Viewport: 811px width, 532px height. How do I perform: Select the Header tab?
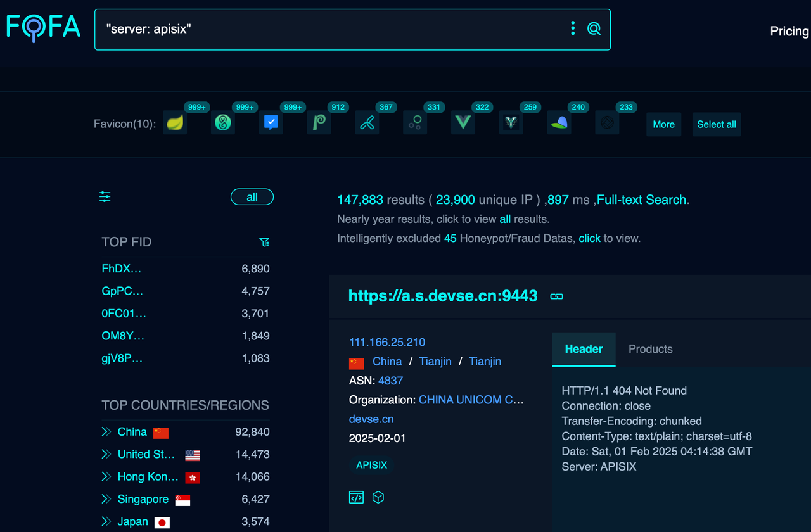point(583,349)
